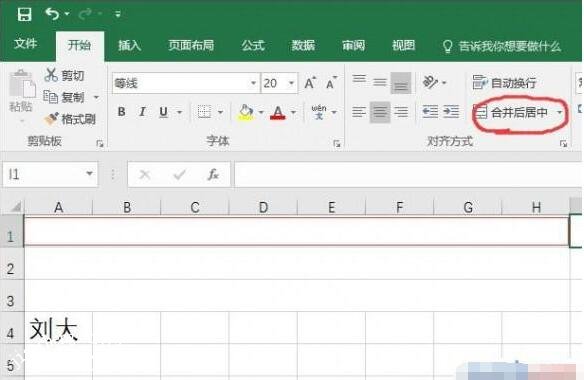Click the Decrease Font Size icon

(331, 83)
